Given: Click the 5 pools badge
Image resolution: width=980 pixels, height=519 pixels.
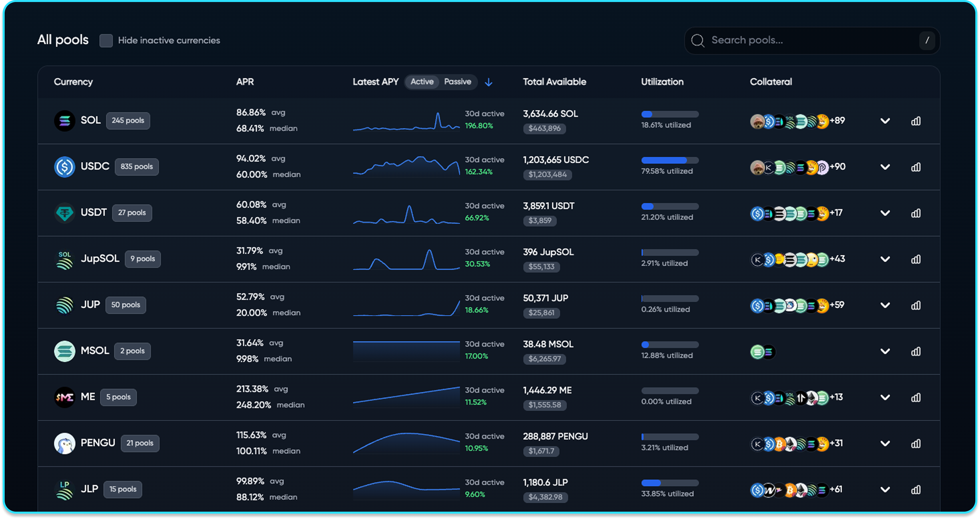Looking at the screenshot, I should click(x=118, y=397).
